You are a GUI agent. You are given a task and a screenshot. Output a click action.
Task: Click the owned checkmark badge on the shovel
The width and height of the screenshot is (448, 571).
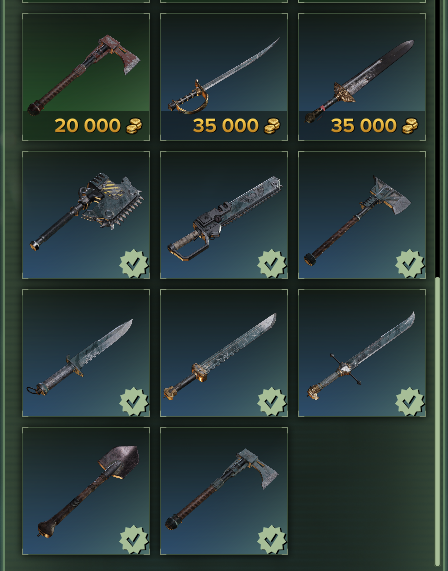[134, 540]
